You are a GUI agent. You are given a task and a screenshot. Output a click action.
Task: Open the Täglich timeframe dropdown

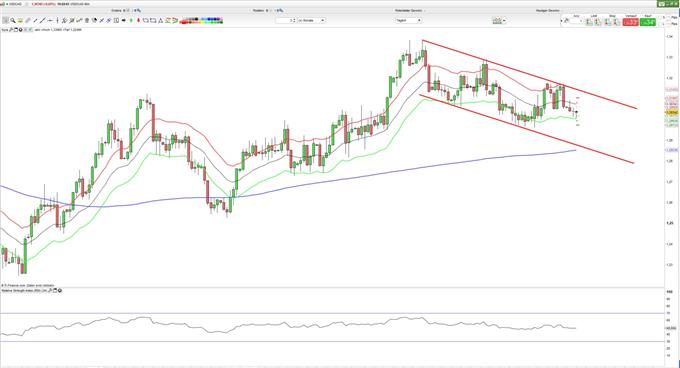[x=408, y=20]
